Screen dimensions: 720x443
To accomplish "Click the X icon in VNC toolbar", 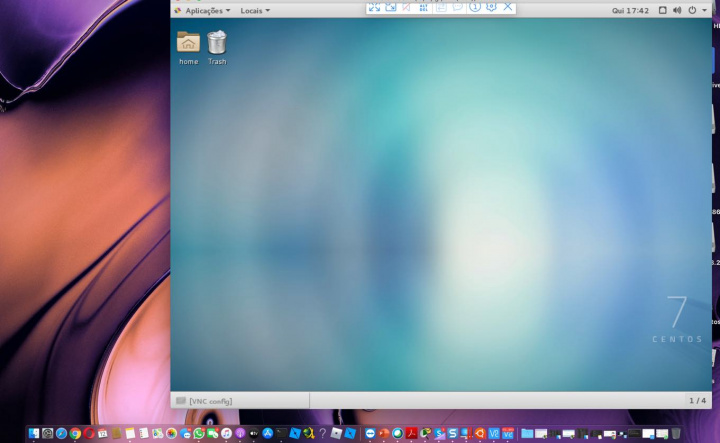I will tap(508, 6).
